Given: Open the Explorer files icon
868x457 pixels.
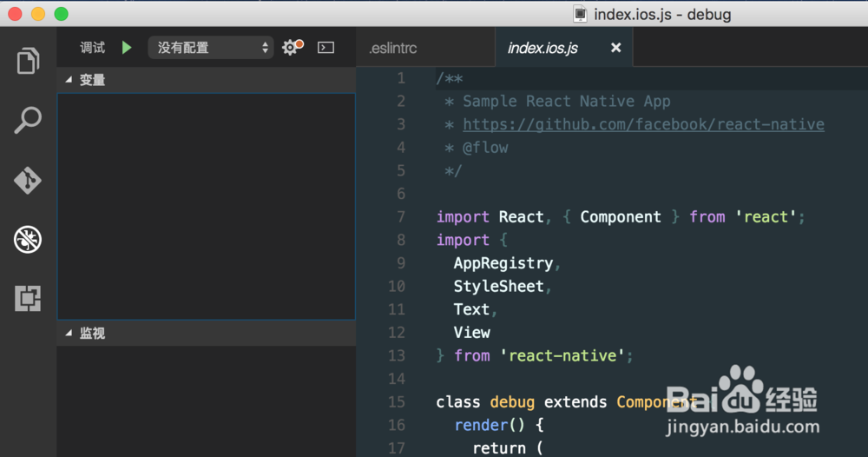Looking at the screenshot, I should tap(28, 62).
